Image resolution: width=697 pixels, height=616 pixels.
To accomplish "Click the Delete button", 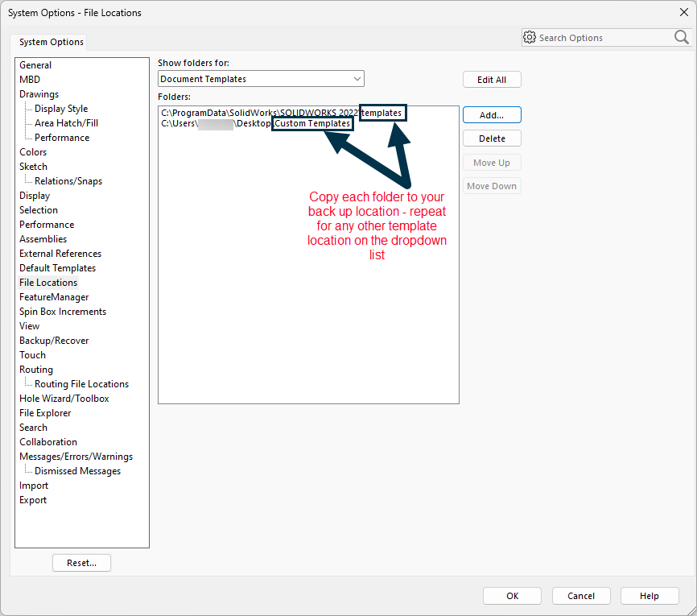I will (x=492, y=138).
